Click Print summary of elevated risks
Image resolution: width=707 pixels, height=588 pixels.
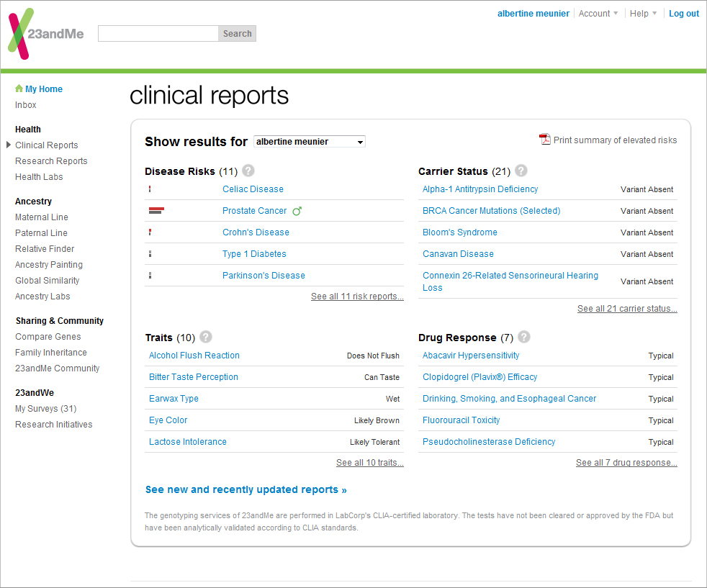click(615, 140)
